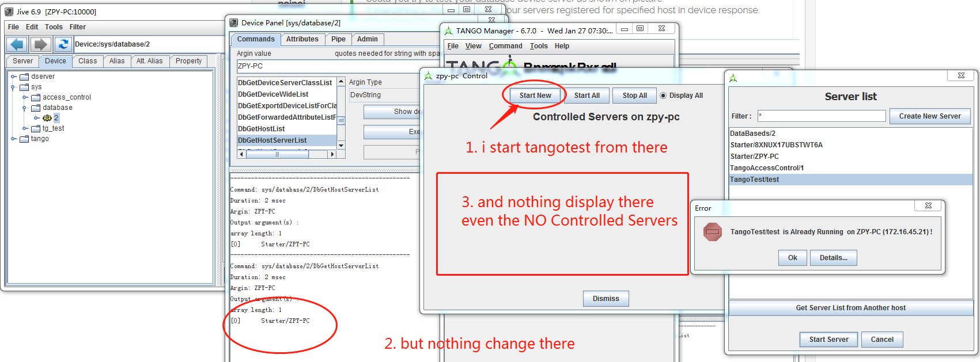Click the Start Server button
This screenshot has width=980, height=362.
828,340
